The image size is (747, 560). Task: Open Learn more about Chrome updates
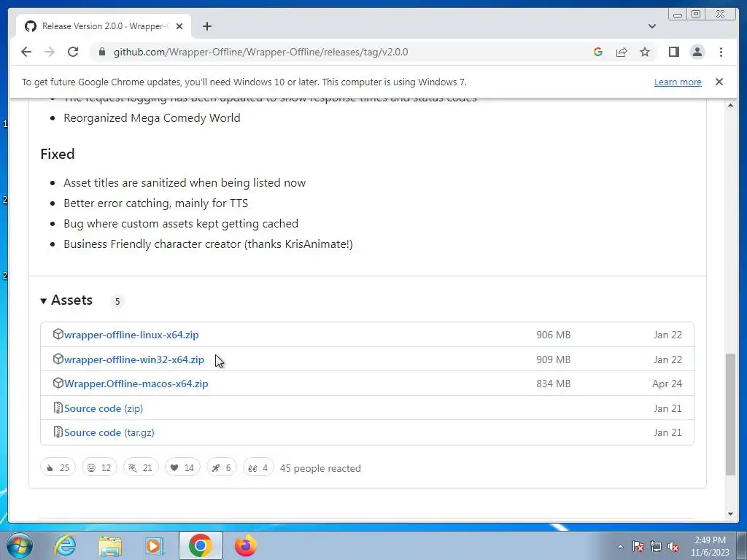[x=678, y=82]
